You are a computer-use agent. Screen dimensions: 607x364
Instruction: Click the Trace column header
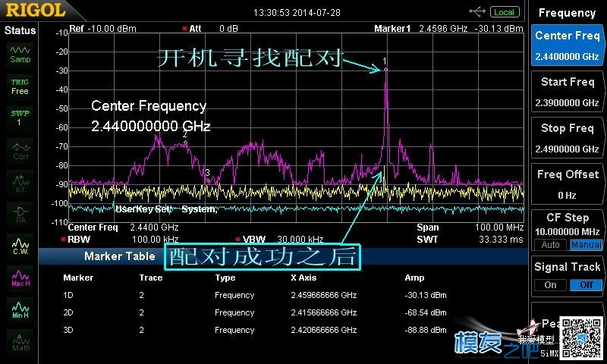tap(150, 278)
